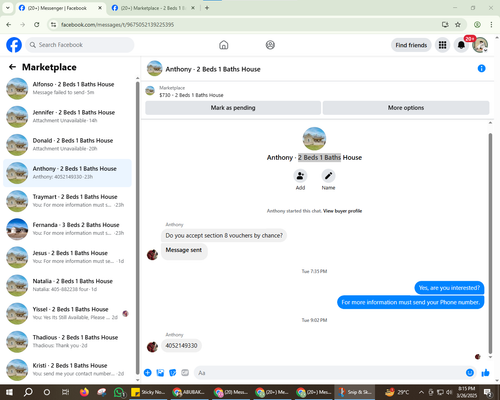Select the Anthony conversation in the list
This screenshot has width=500, height=400.
[x=67, y=173]
